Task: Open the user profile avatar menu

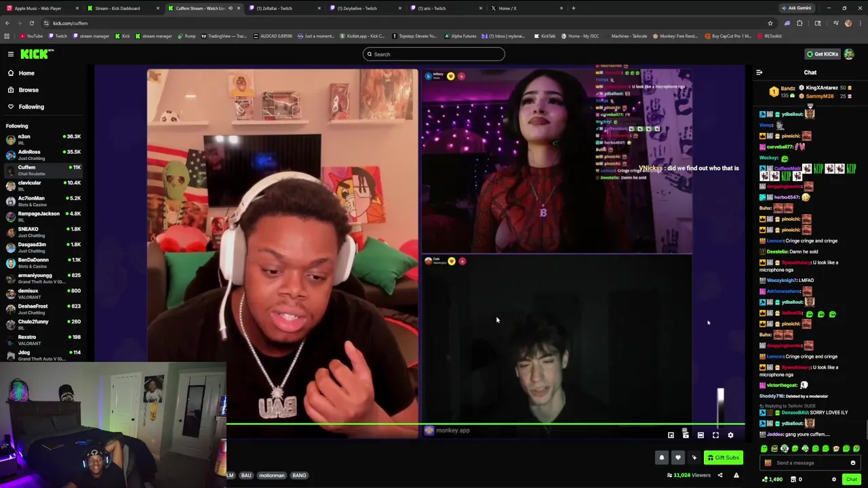Action: click(850, 54)
